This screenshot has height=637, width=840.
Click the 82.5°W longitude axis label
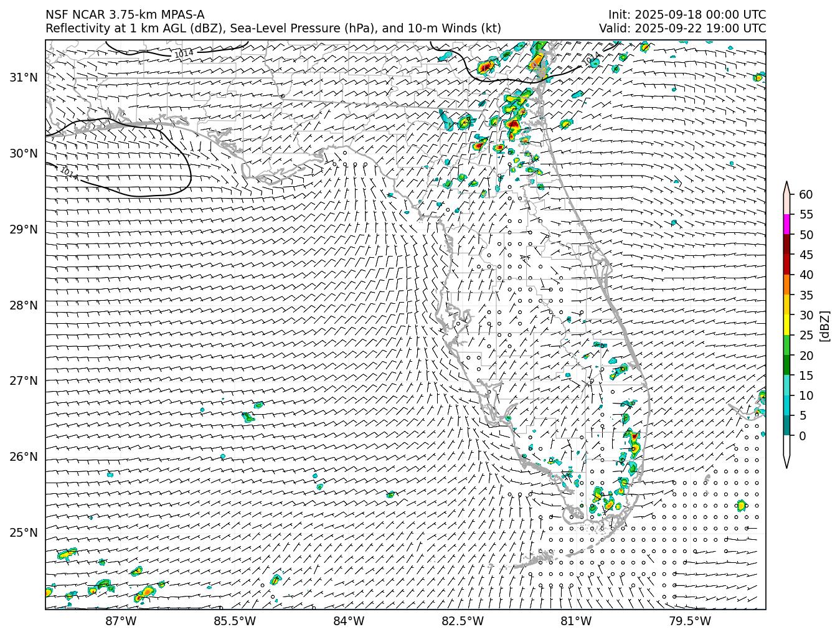[463, 621]
